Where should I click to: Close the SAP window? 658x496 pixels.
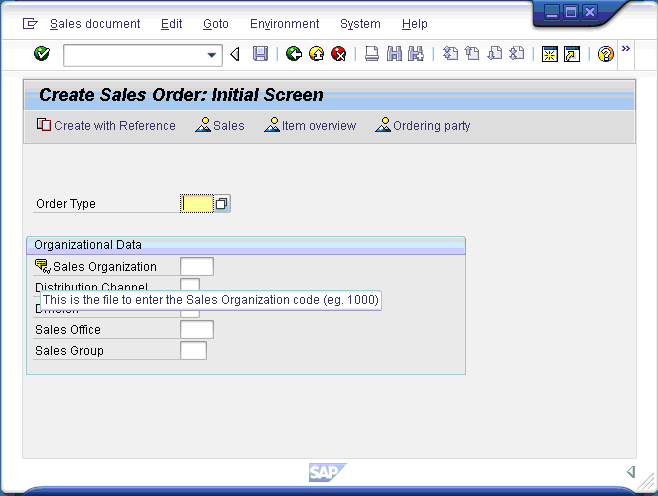point(590,12)
